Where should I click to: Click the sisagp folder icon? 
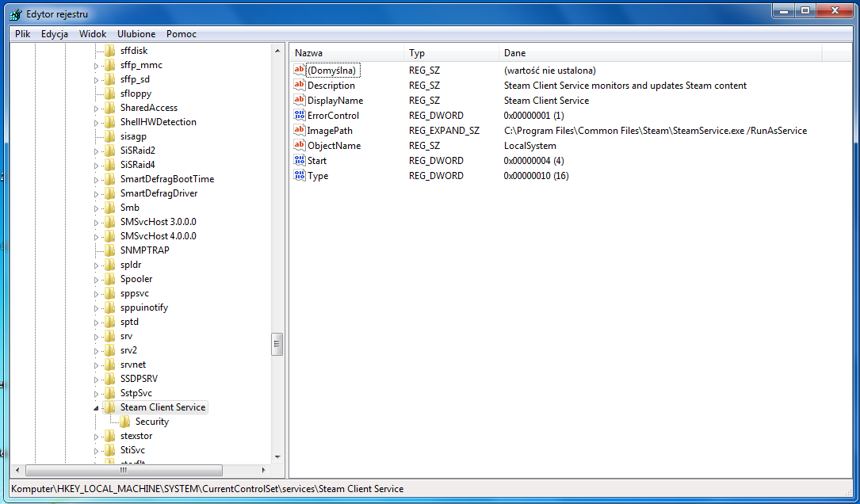pos(109,136)
